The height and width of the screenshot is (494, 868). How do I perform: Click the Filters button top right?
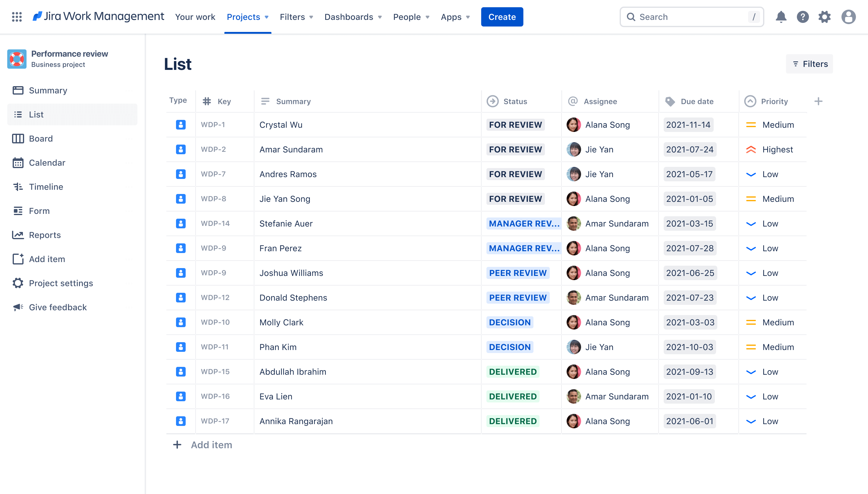point(810,64)
